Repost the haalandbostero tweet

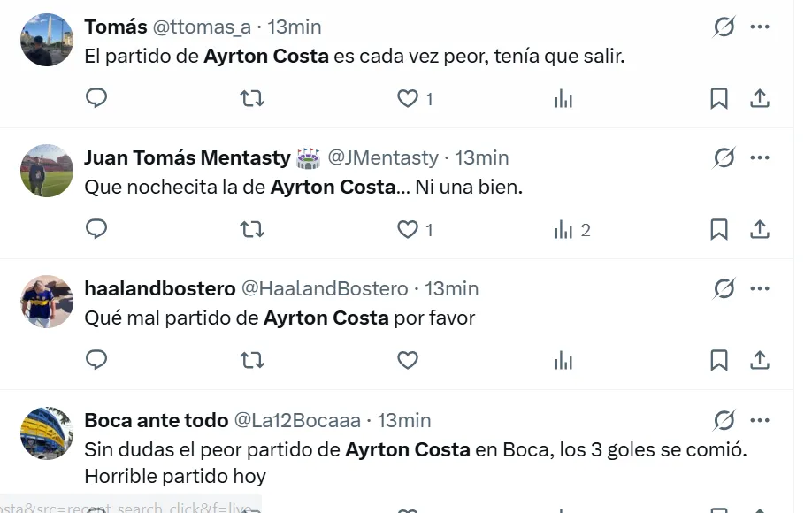(x=252, y=360)
